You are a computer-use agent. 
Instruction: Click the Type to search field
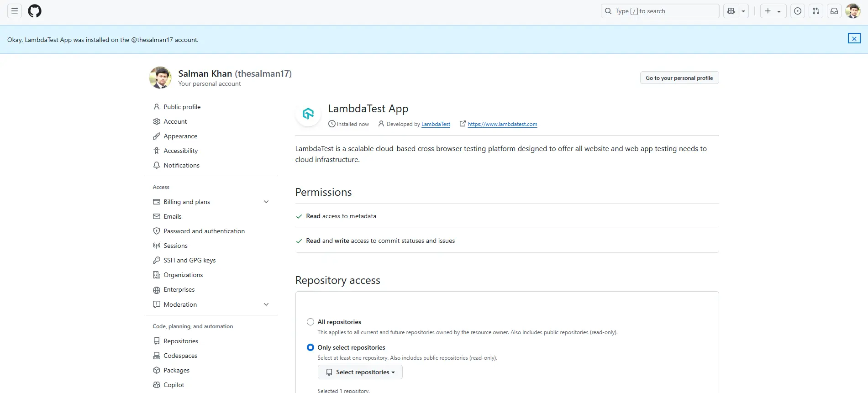coord(660,11)
